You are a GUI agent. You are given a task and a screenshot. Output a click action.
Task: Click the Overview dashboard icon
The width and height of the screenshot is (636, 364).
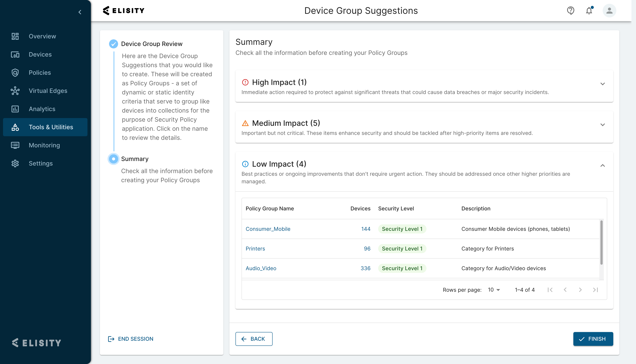(x=15, y=36)
